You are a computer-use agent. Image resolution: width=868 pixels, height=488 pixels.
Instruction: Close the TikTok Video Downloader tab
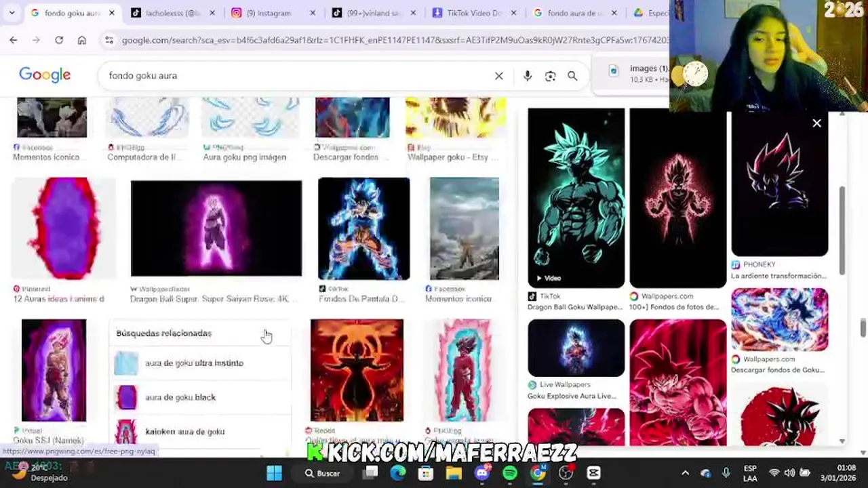513,13
